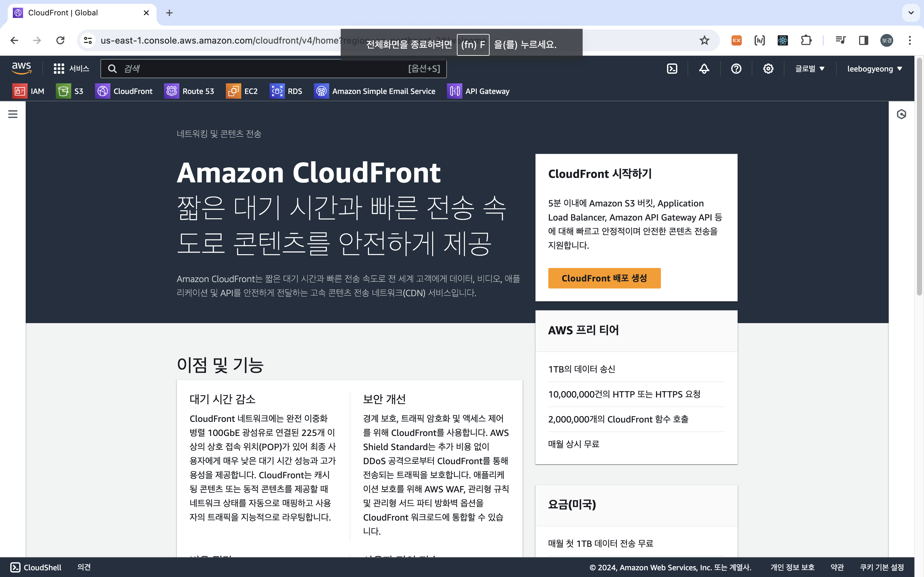Toggle the browser side panel
Viewport: 924px width, 577px height.
(863, 40)
